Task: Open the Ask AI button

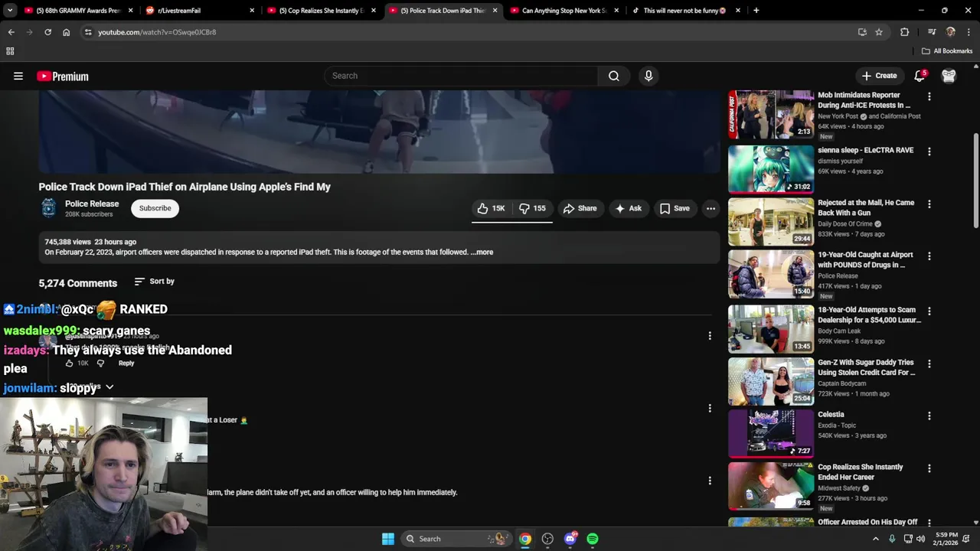Action: click(x=629, y=208)
